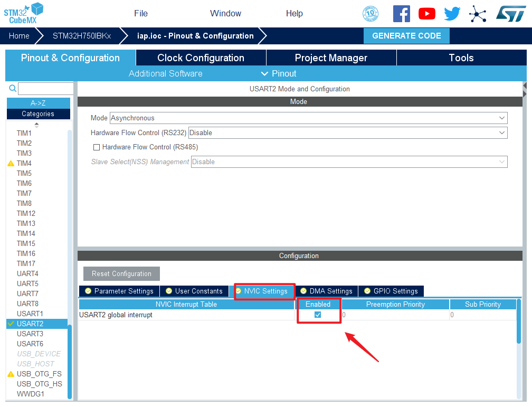Open the Mode Asynchronous dropdown

pyautogui.click(x=308, y=118)
